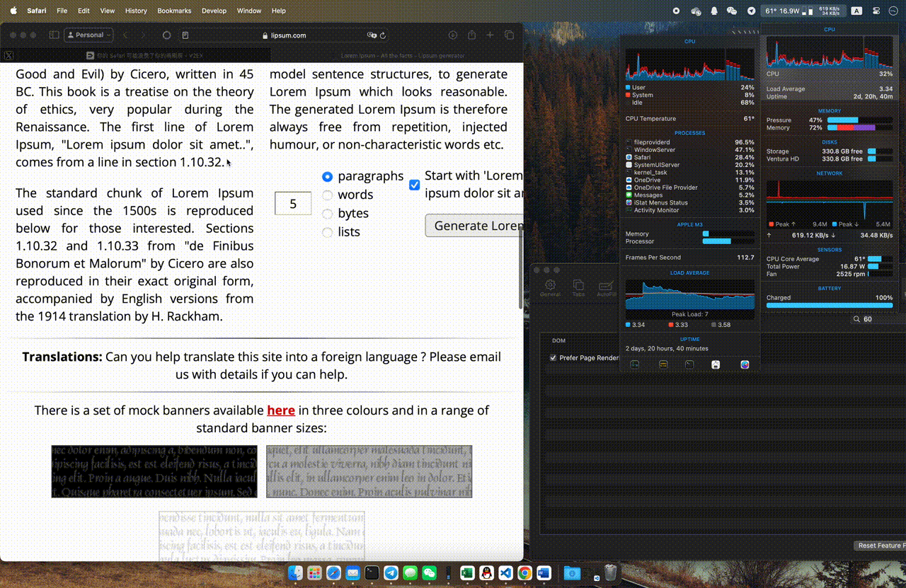This screenshot has width=906, height=588.
Task: Uncheck the 'Start with Lorem ipsum' checkbox
Action: (x=415, y=185)
